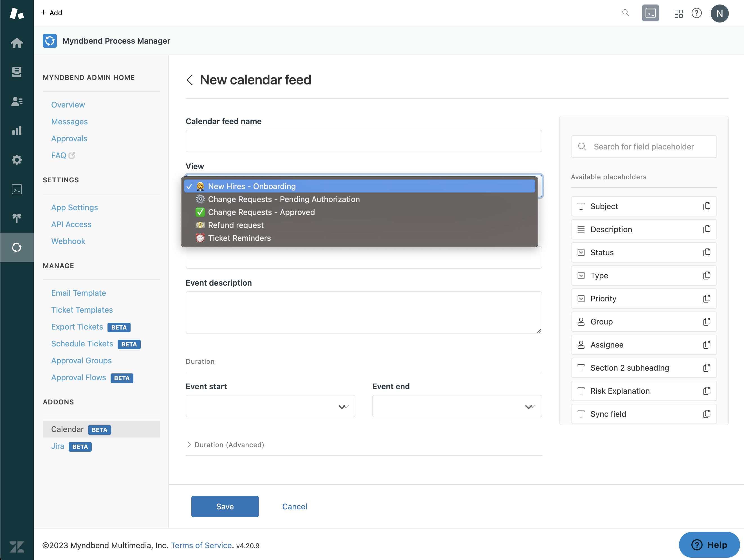This screenshot has width=744, height=560.
Task: Open the Admin gear icon in sidebar
Action: coord(17,160)
